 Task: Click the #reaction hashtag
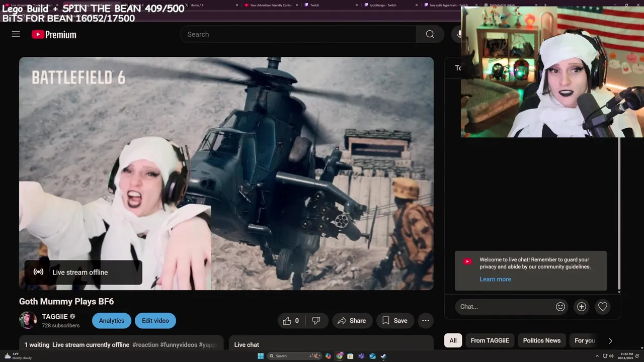pyautogui.click(x=145, y=345)
